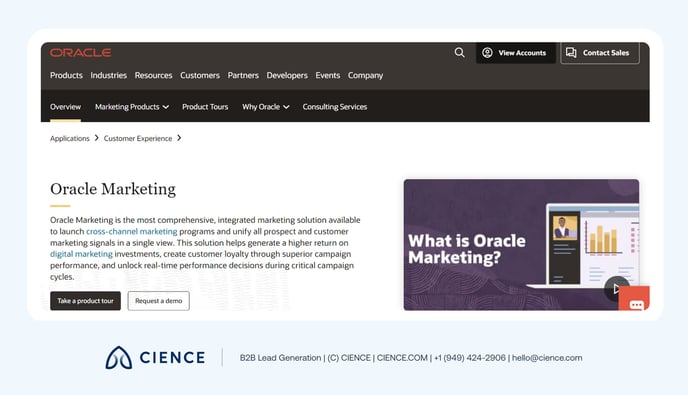Open the search magnifier icon
688x395 pixels.
pyautogui.click(x=459, y=53)
